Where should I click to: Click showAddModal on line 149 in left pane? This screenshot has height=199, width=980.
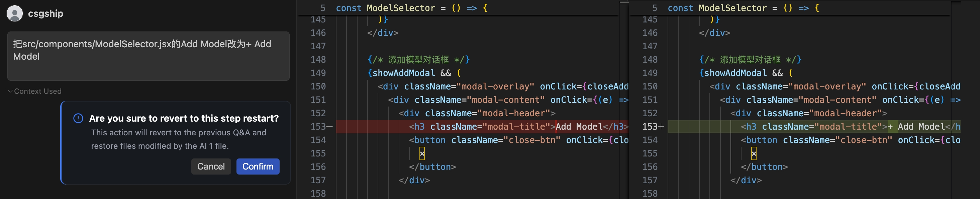point(403,73)
